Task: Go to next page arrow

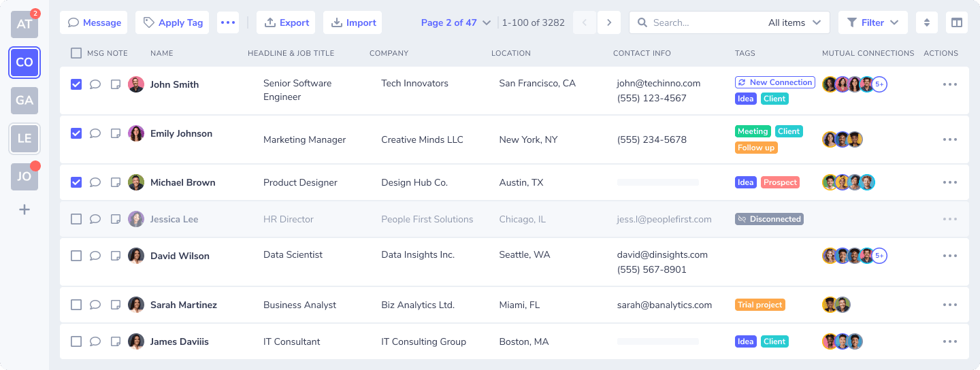Action: tap(609, 22)
